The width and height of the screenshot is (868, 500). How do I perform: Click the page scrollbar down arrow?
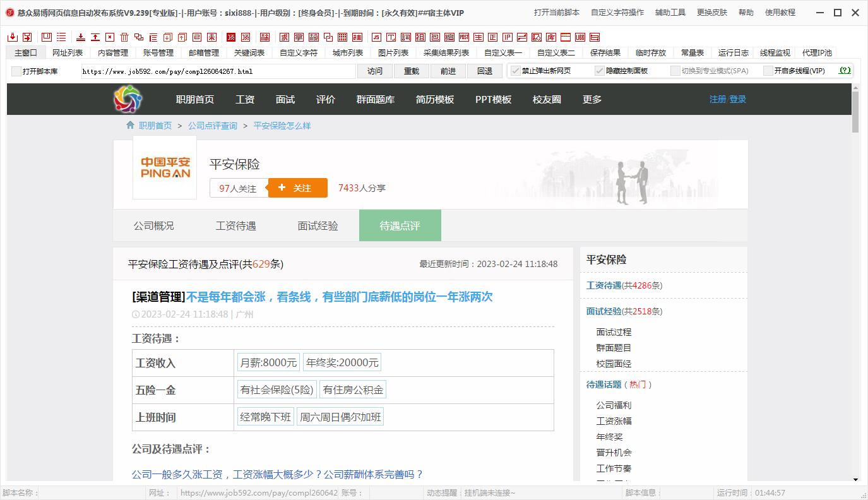click(x=856, y=480)
